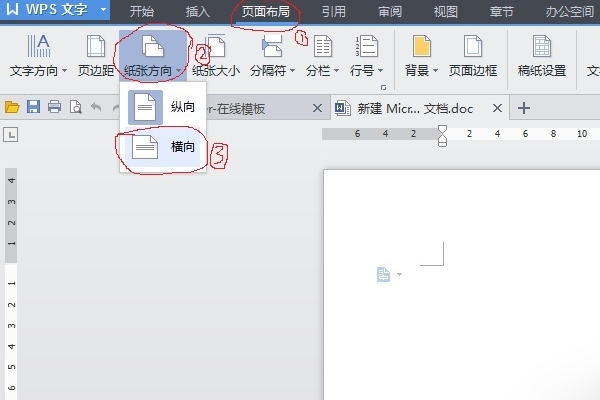Open 页面边框 page border settings
Viewport: 600px width, 400px height.
tap(473, 56)
